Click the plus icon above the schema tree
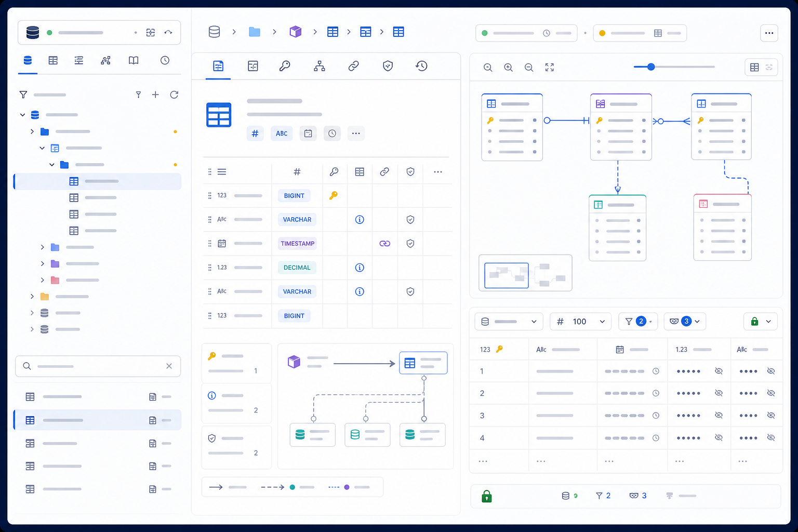Screen dimensions: 798x532 pos(155,95)
